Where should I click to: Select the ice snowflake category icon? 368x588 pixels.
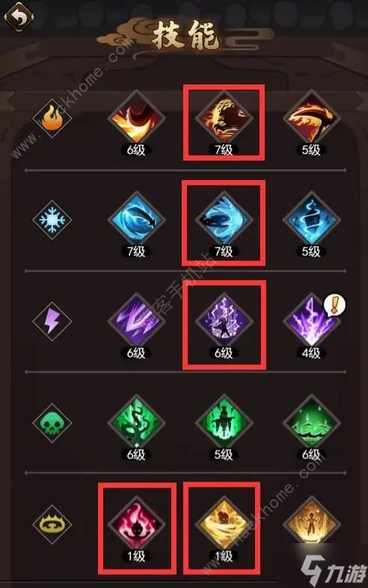click(x=52, y=220)
